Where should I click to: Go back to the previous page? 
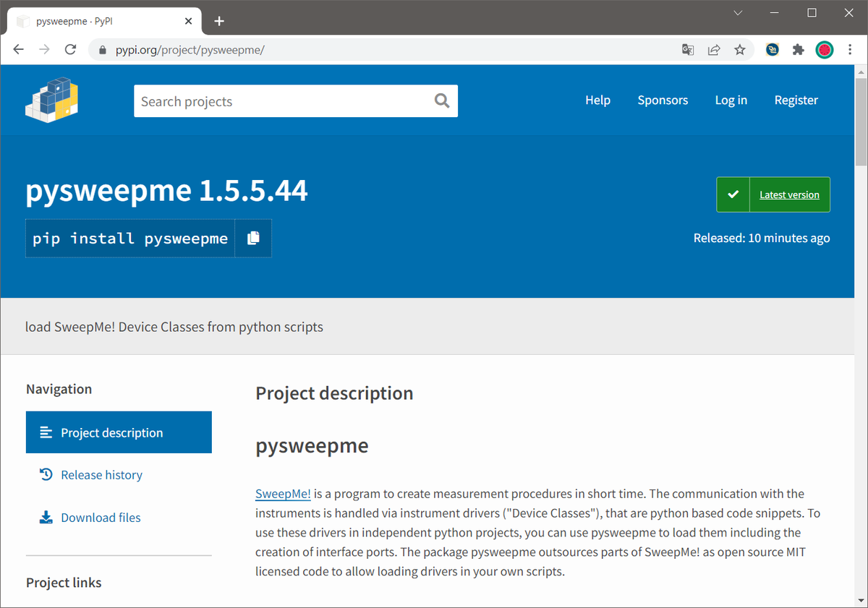19,50
